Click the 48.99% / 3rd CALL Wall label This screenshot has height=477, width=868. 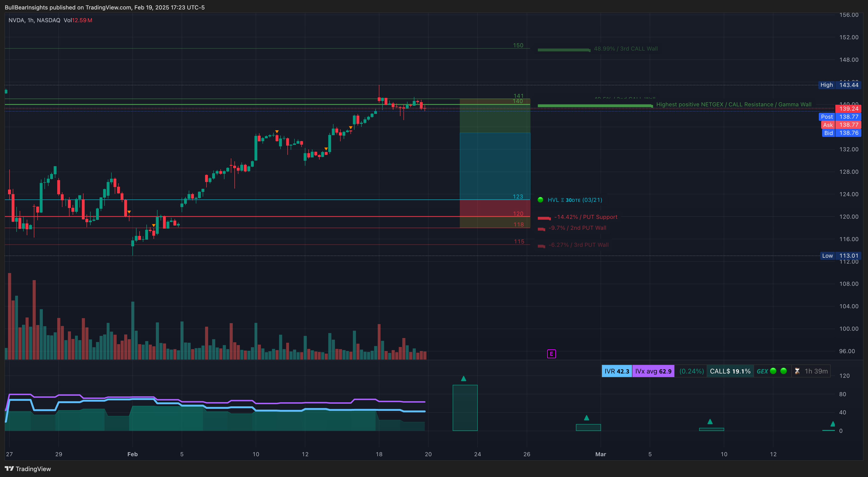pos(626,48)
